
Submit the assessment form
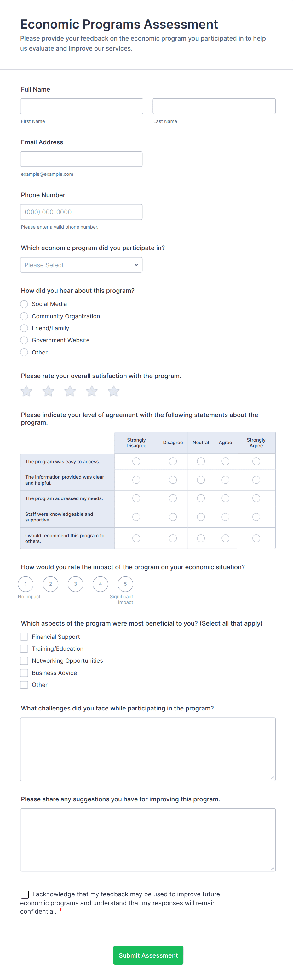click(148, 955)
